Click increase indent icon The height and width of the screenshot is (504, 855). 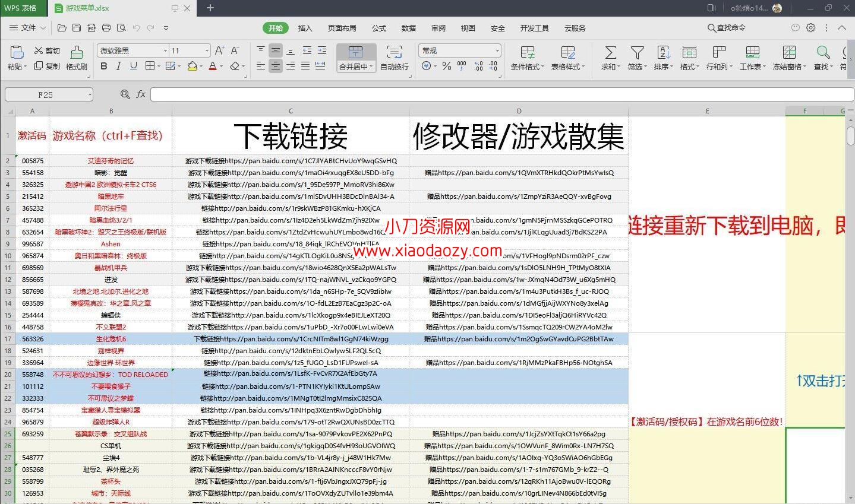[x=321, y=50]
